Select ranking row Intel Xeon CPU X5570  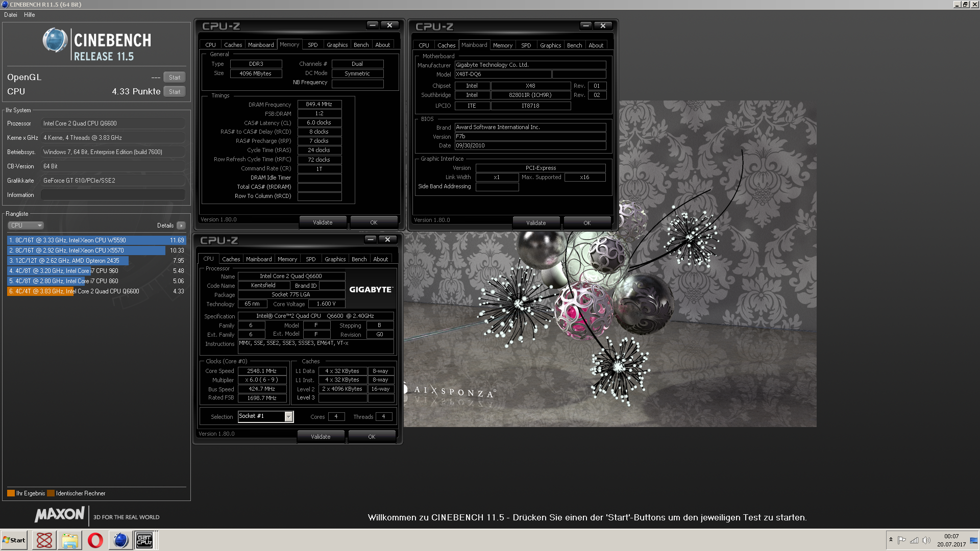click(96, 251)
